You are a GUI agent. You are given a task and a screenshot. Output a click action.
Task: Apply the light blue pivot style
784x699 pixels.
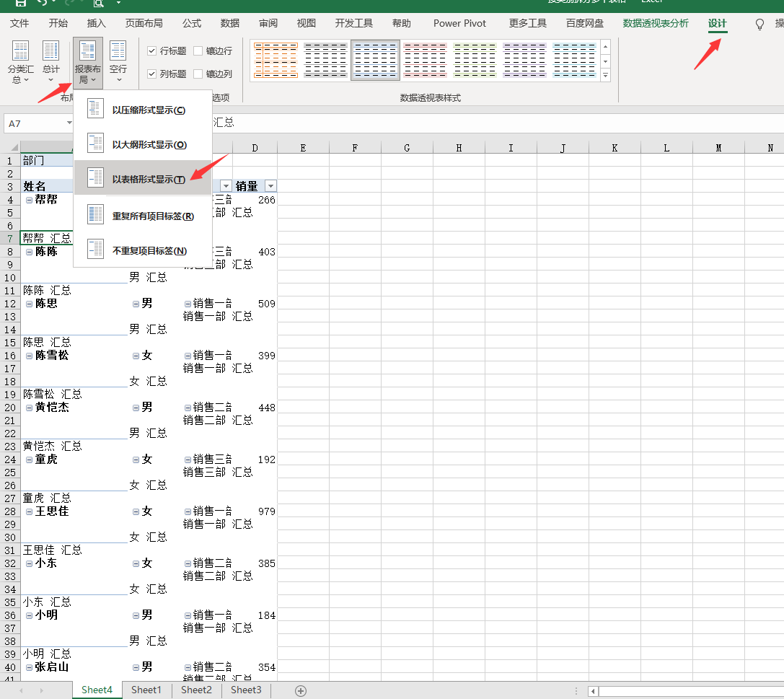[575, 60]
